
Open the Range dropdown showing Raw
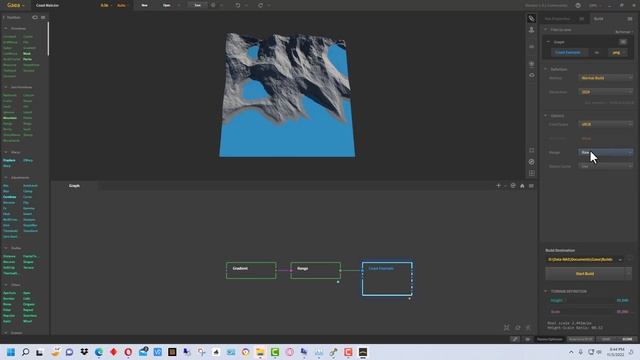[x=606, y=152]
